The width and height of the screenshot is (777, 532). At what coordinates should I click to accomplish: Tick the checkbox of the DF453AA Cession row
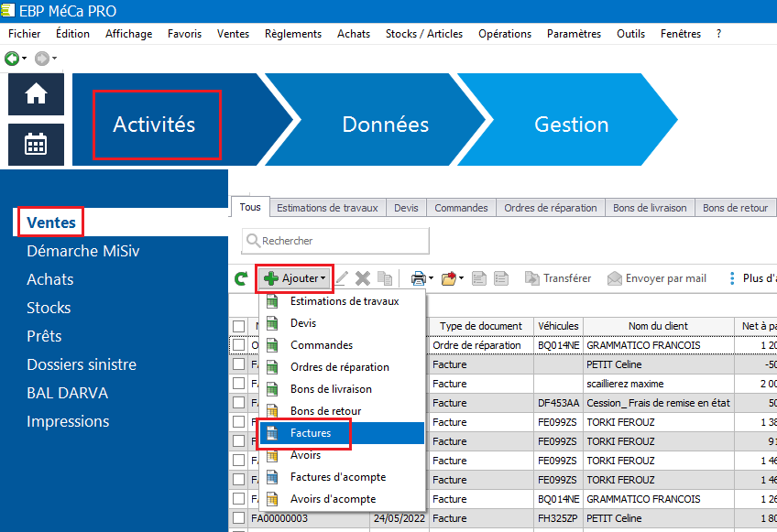(239, 403)
